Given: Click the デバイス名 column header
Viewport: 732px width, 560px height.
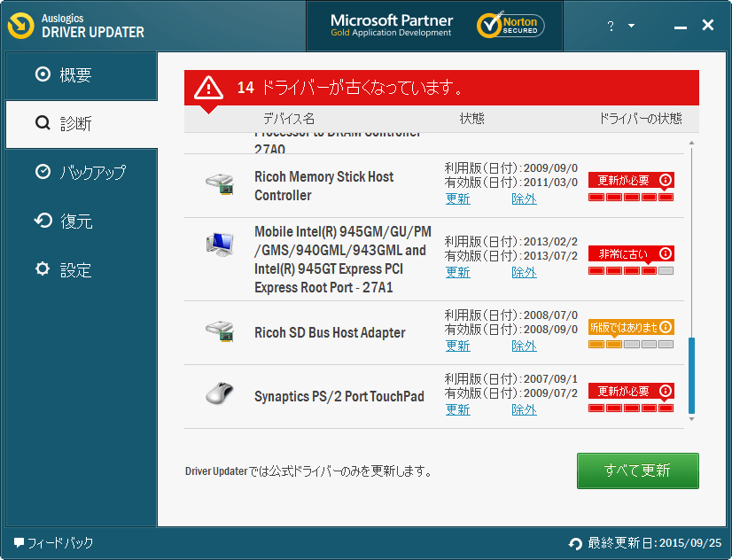Looking at the screenshot, I should pos(289,119).
